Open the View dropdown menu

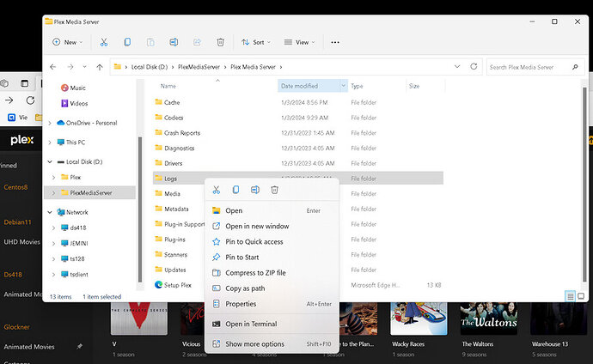300,42
